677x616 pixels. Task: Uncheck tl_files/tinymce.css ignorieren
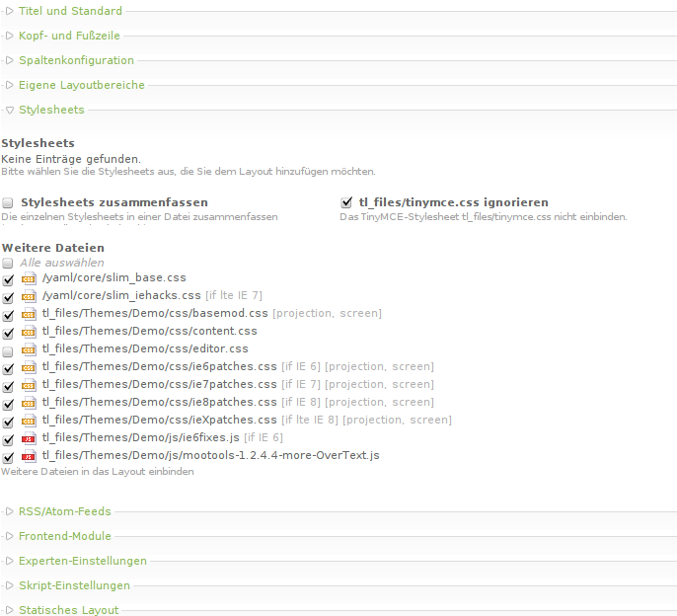[x=346, y=201]
